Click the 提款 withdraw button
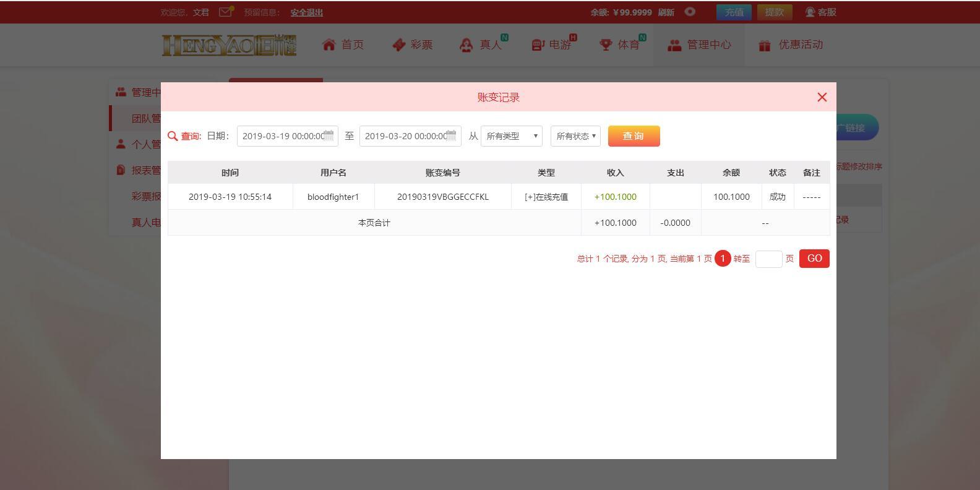The image size is (980, 490). pyautogui.click(x=774, y=12)
